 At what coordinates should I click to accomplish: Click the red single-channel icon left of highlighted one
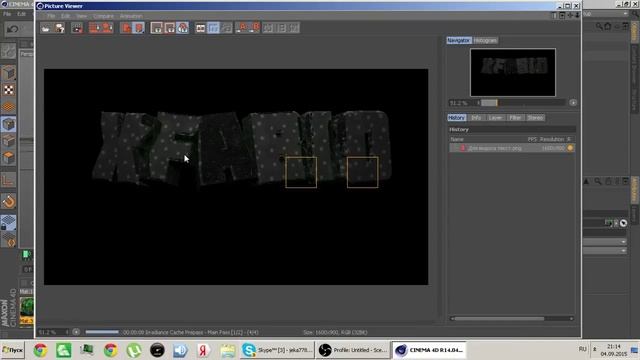pos(126,28)
